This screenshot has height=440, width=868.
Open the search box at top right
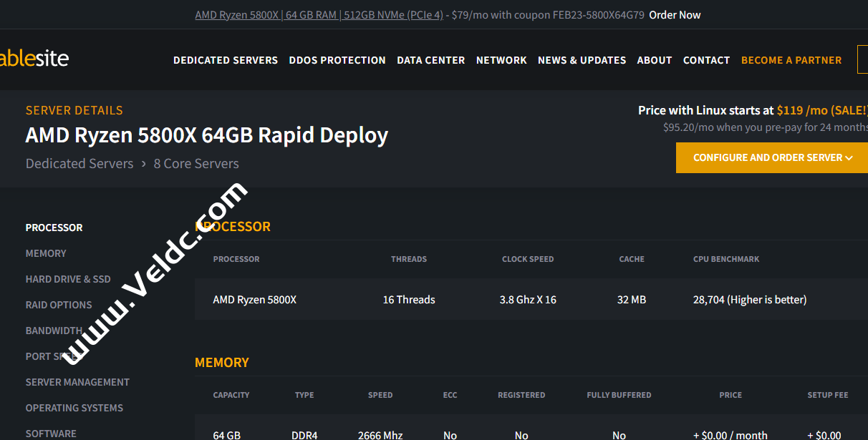(x=863, y=59)
